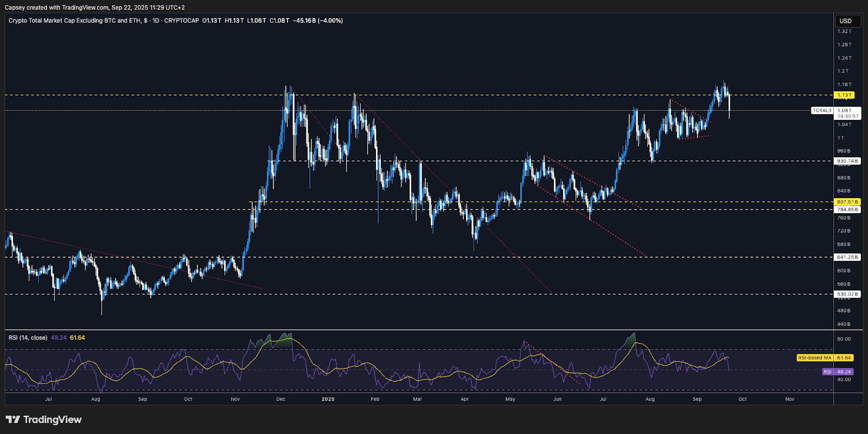Viewport: 868px width, 434px height.
Task: Click the 560B price axis tick
Action: [844, 284]
